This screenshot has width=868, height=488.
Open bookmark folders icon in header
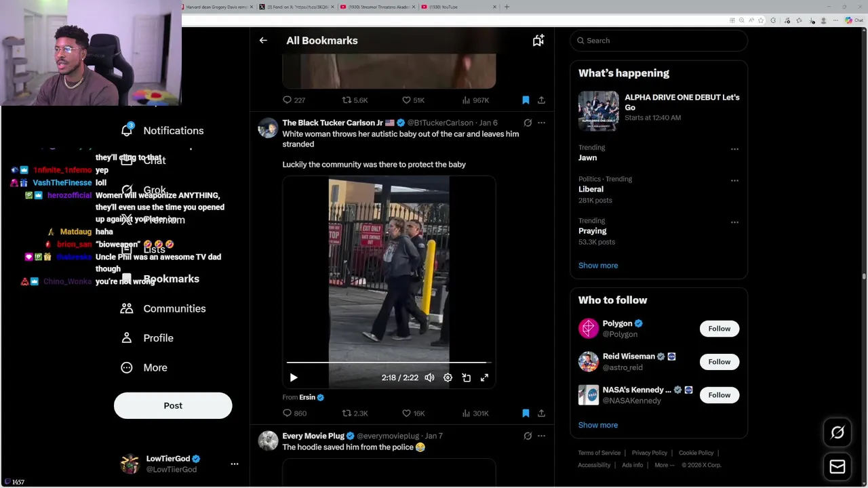point(538,41)
